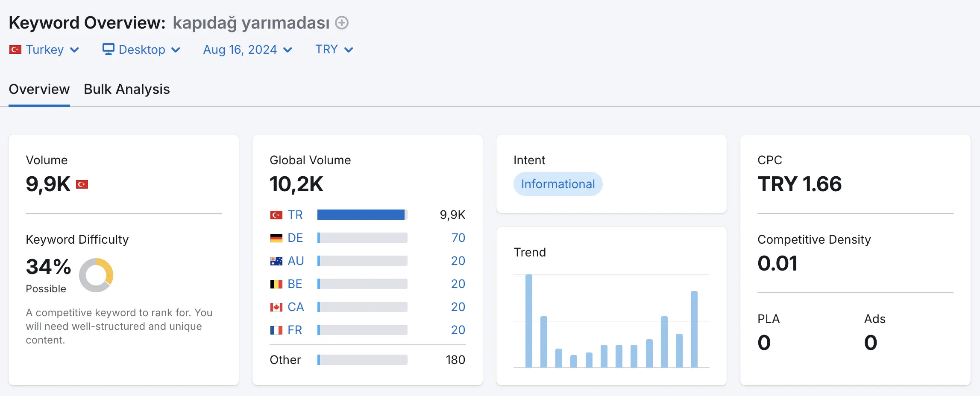Click the Turkey flag icon in the filters
The width and height of the screenshot is (980, 396).
(x=15, y=50)
